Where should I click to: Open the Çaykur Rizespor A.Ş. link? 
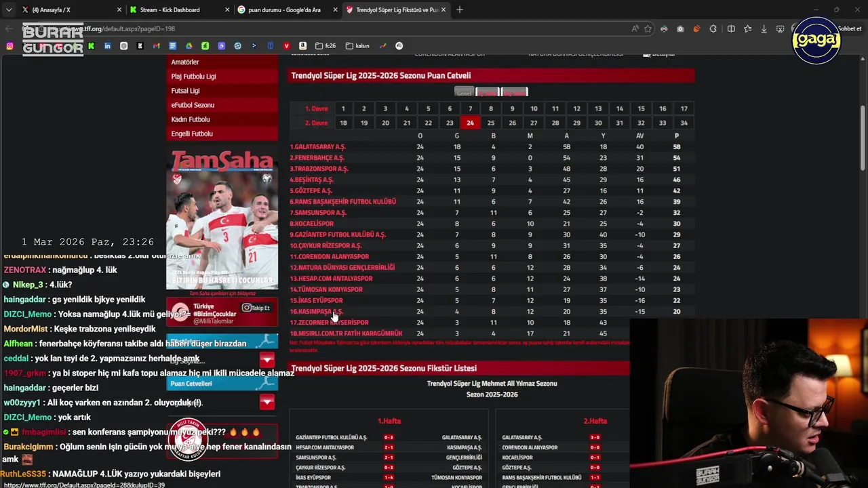[325, 245]
